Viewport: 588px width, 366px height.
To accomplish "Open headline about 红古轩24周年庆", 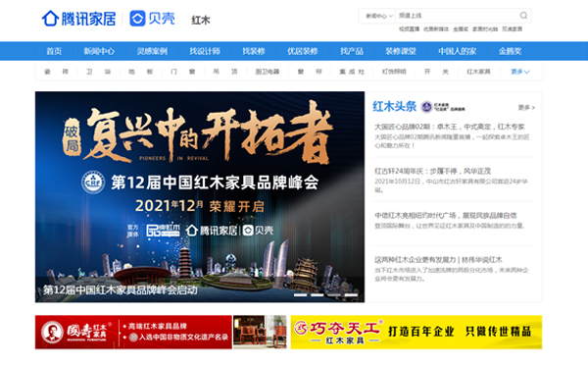I will tap(432, 171).
